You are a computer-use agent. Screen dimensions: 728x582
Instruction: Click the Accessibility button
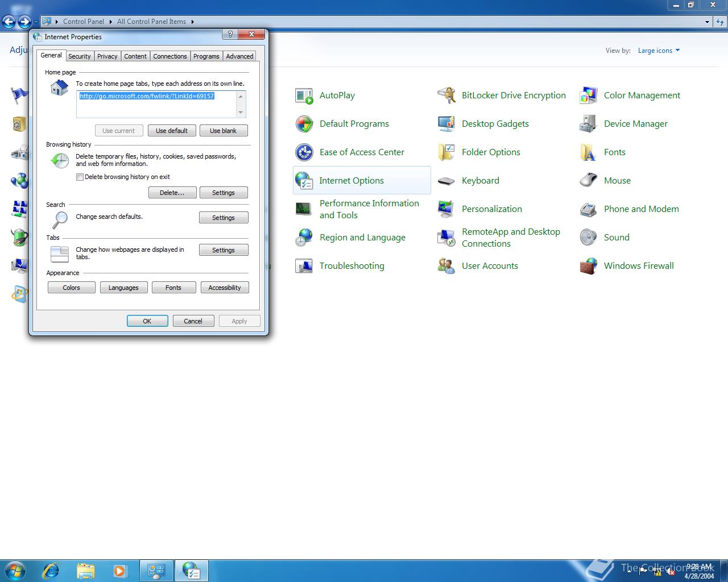click(x=225, y=288)
